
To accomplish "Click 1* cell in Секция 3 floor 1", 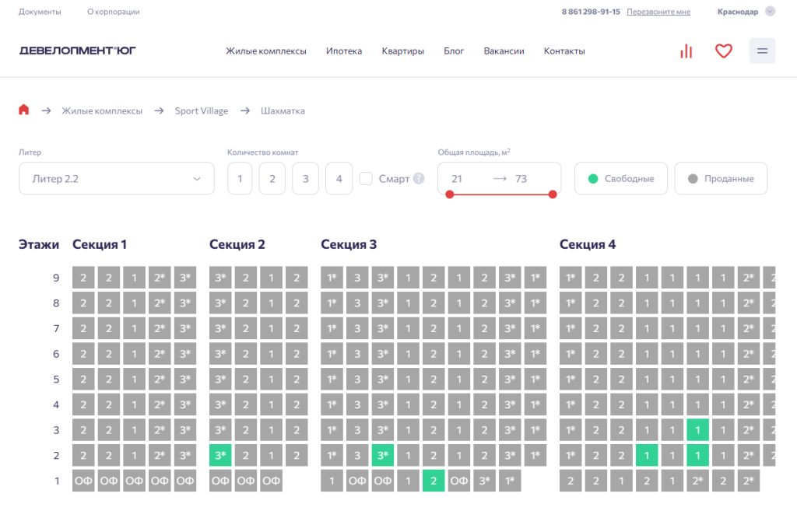I will 510,481.
